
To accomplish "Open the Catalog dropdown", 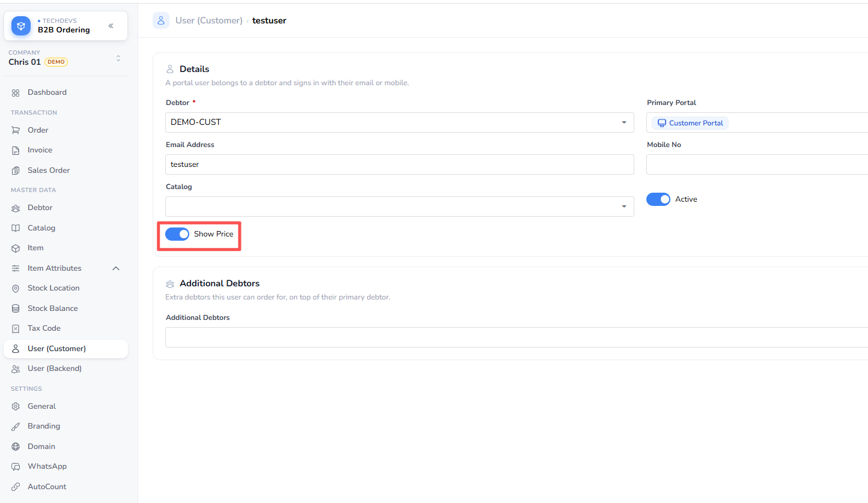I will coord(399,206).
